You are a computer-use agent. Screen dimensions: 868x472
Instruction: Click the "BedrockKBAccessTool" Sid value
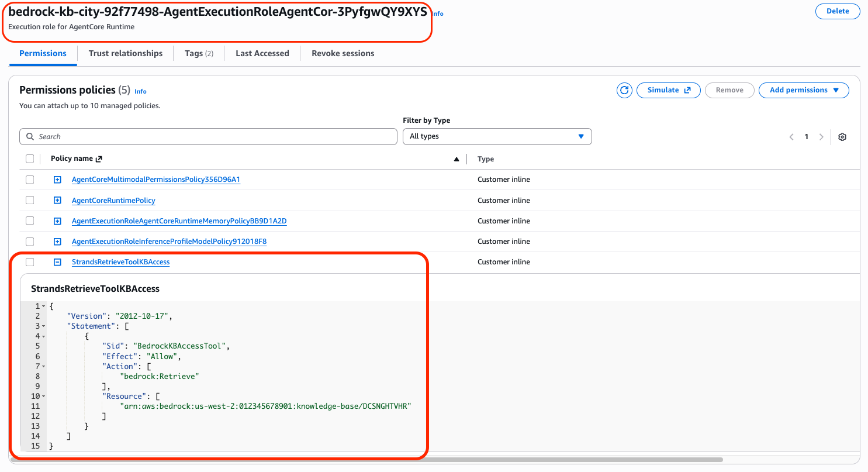click(x=179, y=346)
